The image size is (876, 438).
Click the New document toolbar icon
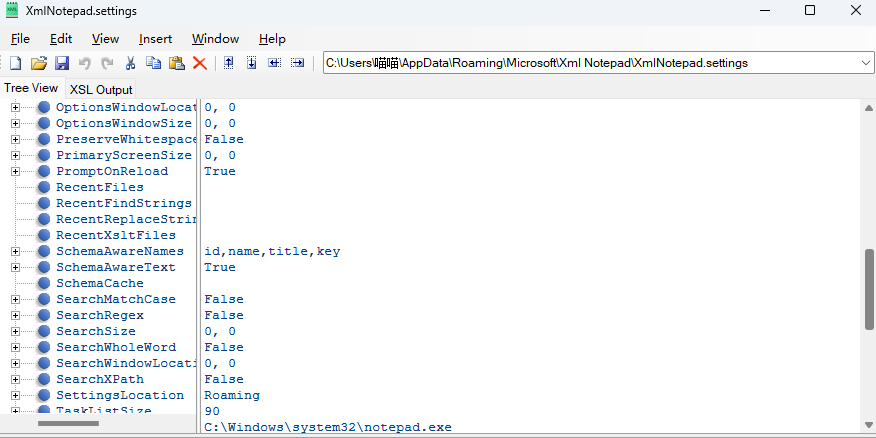tap(16, 63)
